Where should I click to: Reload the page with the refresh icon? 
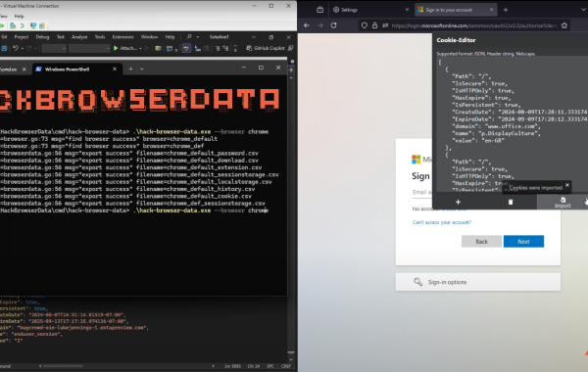(x=333, y=25)
